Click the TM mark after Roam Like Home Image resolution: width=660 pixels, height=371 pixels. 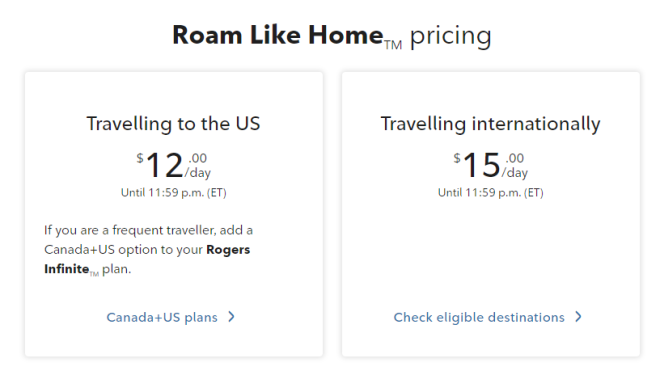point(393,45)
